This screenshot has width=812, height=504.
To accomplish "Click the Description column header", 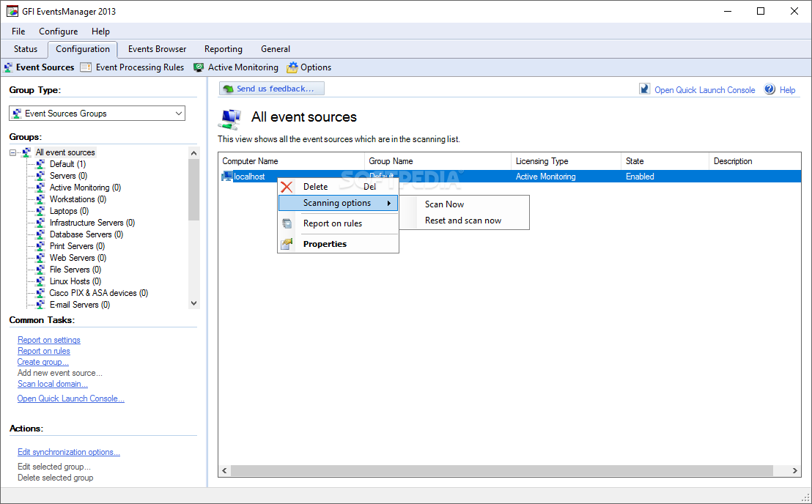I will pyautogui.click(x=755, y=161).
